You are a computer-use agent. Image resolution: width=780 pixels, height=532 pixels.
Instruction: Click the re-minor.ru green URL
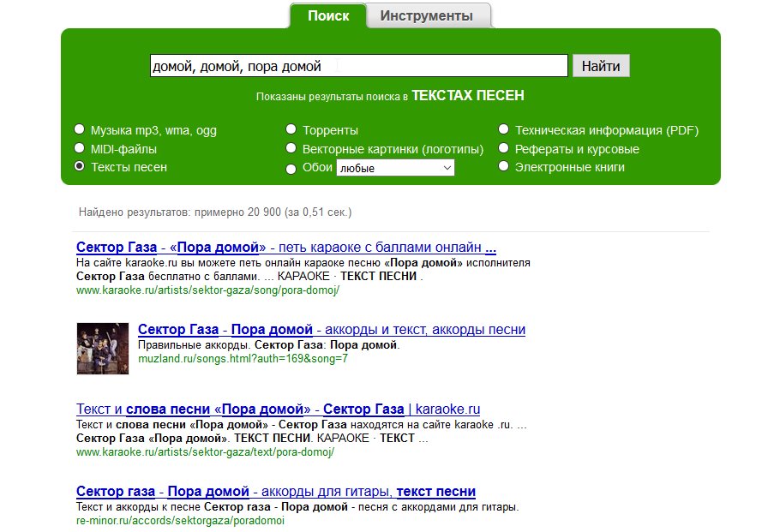pos(179,520)
